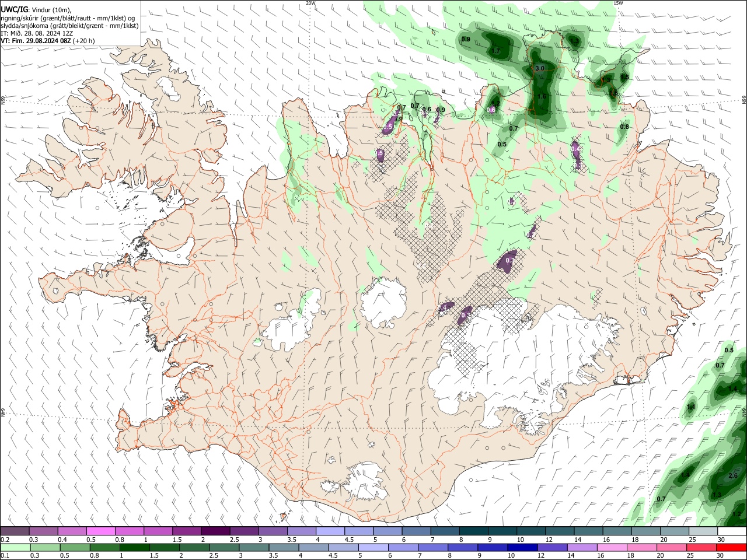The height and width of the screenshot is (560, 747).
Task: Click the rain legend swatch labeled 2.5
Action: (x=224, y=547)
